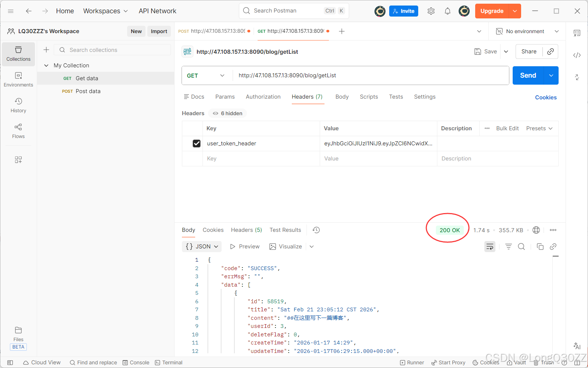Image resolution: width=588 pixels, height=368 pixels.
Task: Toggle the wrap lines icon in the response
Action: pyautogui.click(x=490, y=247)
